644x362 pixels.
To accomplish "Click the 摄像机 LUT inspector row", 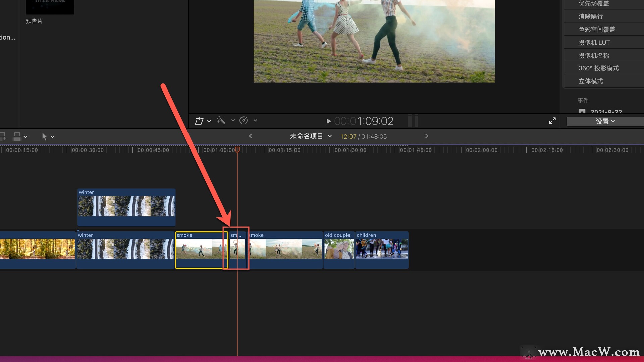I will pos(604,43).
